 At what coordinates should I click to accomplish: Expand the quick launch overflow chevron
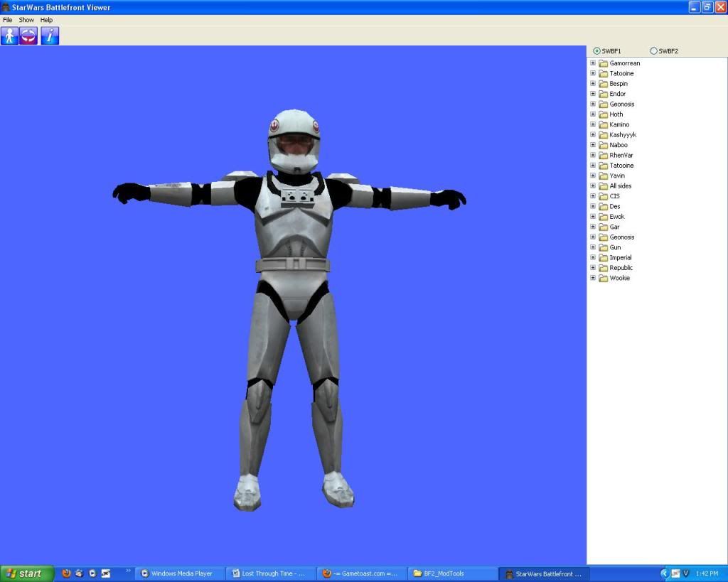point(128,571)
